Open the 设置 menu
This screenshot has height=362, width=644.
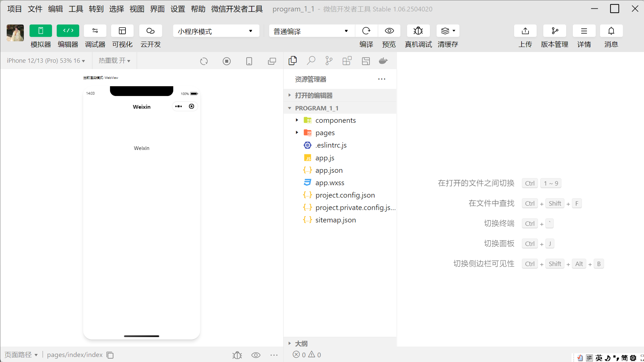point(178,9)
